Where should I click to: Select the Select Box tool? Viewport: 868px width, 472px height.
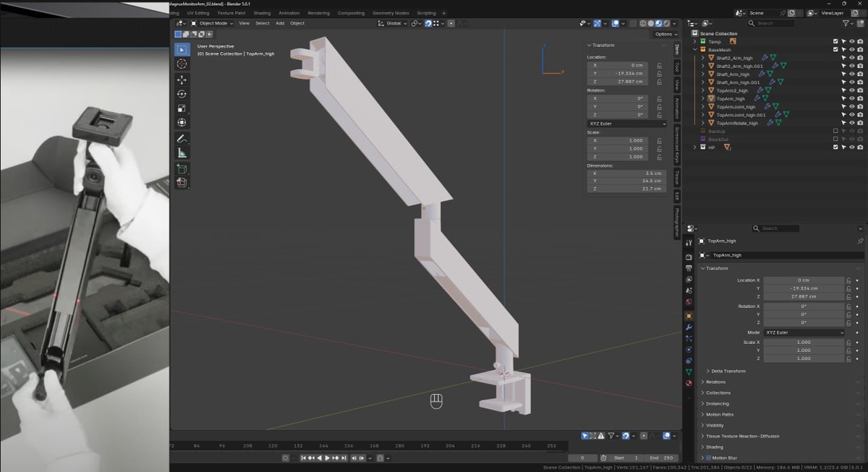tap(182, 49)
